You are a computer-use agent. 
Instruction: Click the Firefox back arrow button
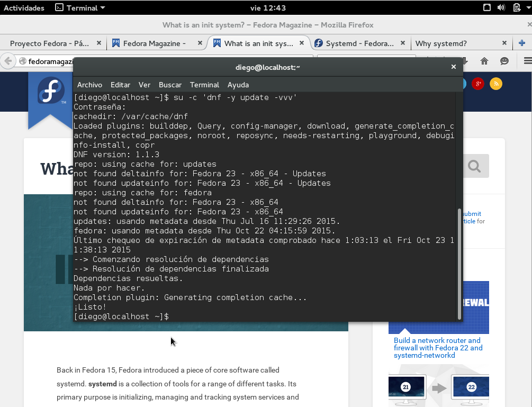coord(8,61)
